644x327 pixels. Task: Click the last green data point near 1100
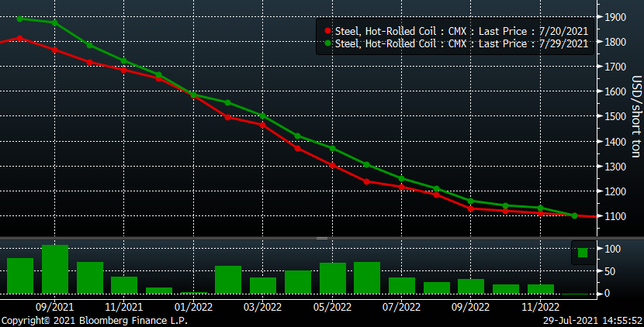click(574, 215)
